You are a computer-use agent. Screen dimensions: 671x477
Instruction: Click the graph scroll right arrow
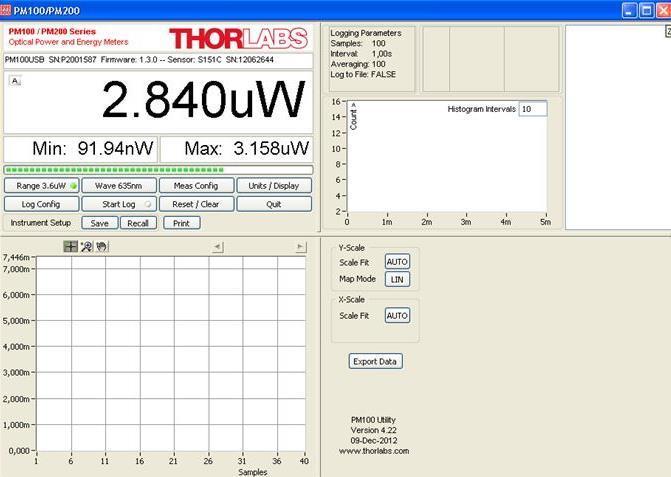300,246
